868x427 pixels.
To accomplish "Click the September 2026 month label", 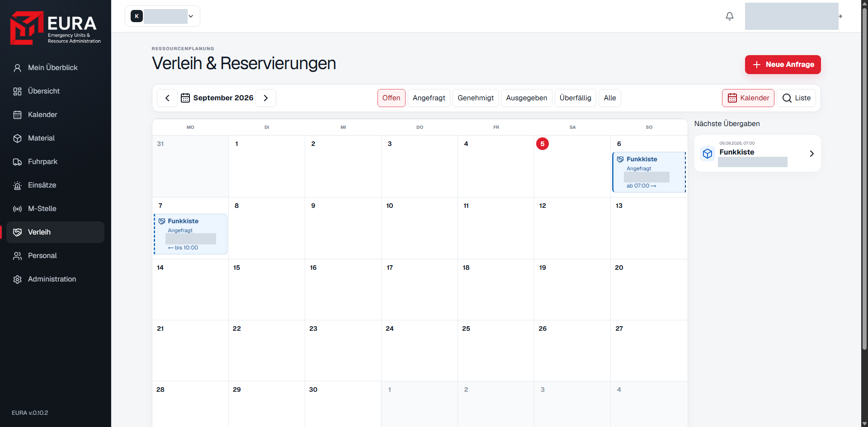I will 223,98.
